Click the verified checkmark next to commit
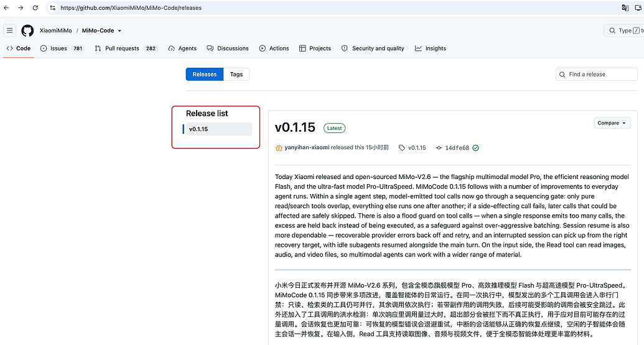Viewport: 644px width, 345px height. click(x=475, y=148)
